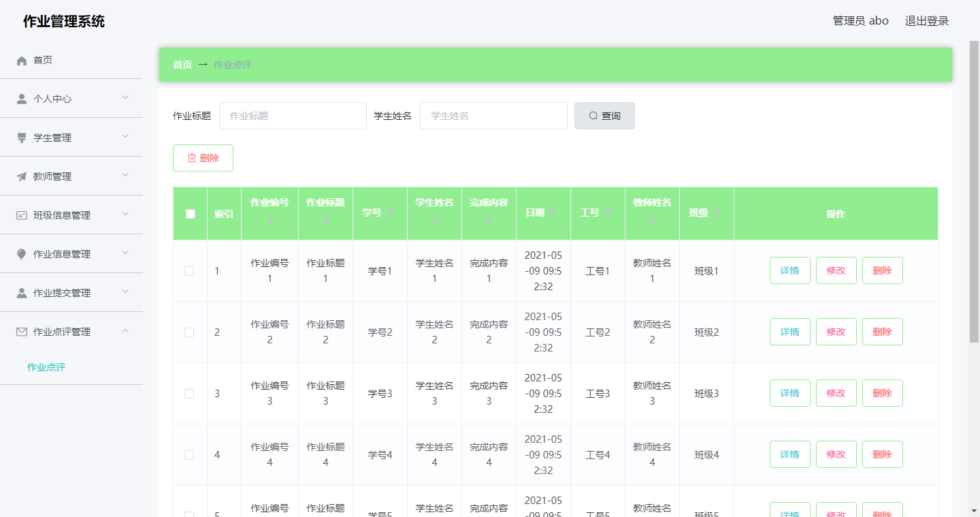Select the 作业点评 submenu item

coord(71,367)
